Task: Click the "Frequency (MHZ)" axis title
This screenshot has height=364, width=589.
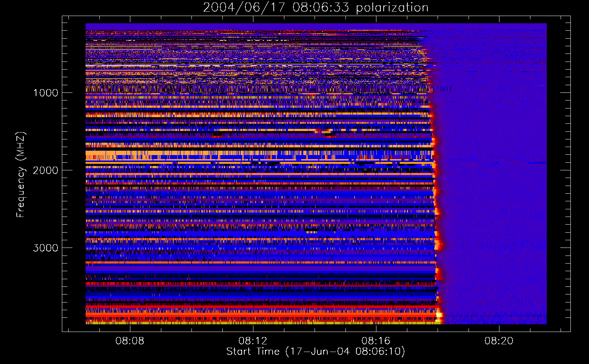Action: [x=21, y=175]
